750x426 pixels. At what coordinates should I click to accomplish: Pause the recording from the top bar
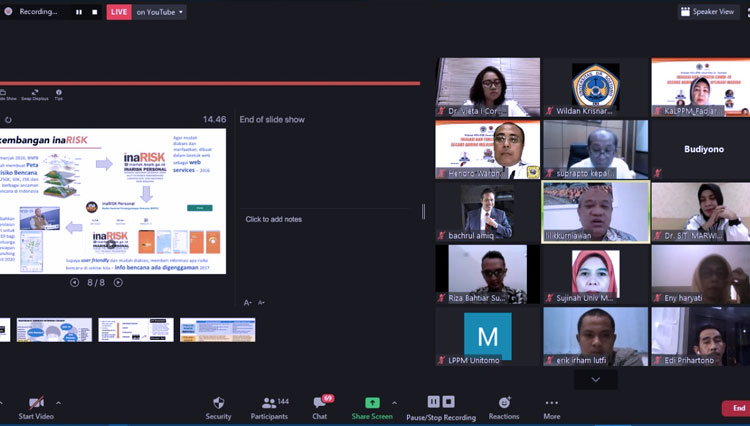(x=79, y=12)
